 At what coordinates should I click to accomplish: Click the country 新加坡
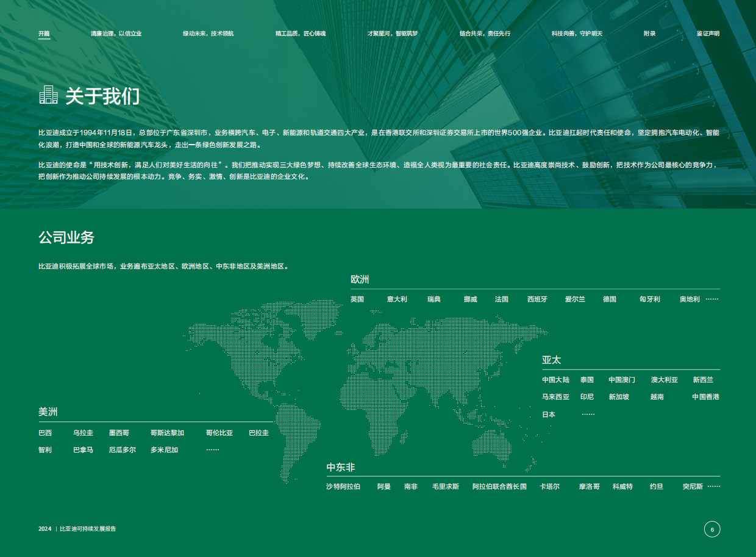[619, 397]
